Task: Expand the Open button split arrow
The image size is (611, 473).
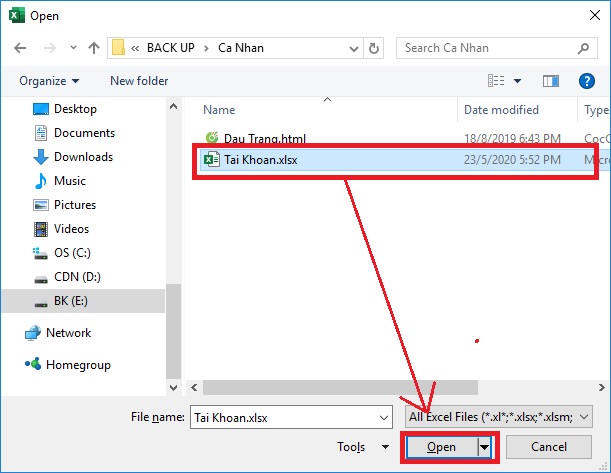Action: click(x=484, y=447)
